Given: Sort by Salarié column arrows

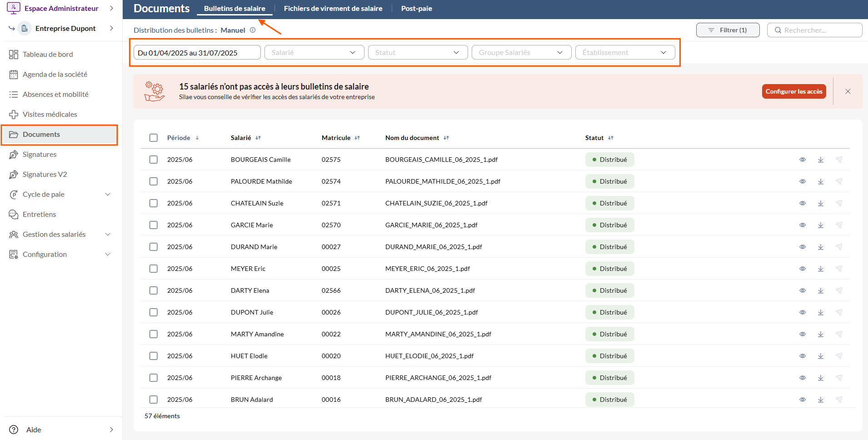Looking at the screenshot, I should click(258, 138).
